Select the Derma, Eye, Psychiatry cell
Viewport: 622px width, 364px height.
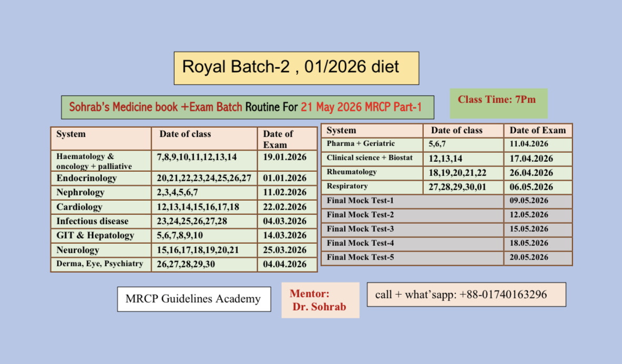(x=100, y=264)
